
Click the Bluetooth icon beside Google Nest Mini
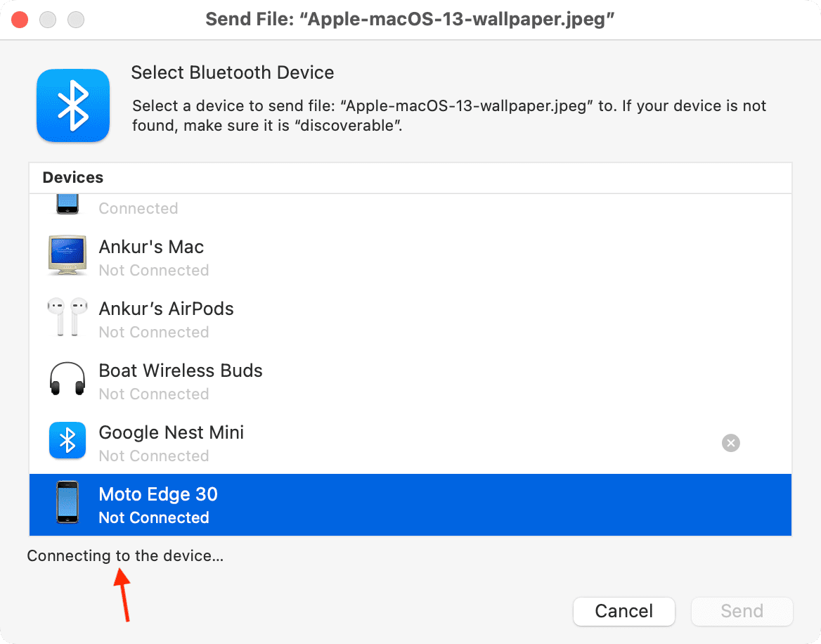[x=67, y=440]
